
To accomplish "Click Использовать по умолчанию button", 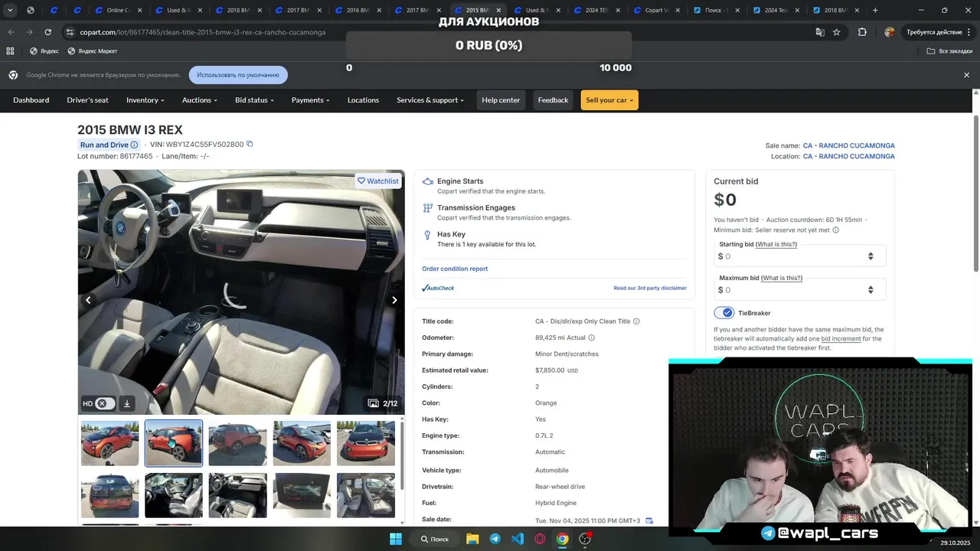I will [x=238, y=75].
